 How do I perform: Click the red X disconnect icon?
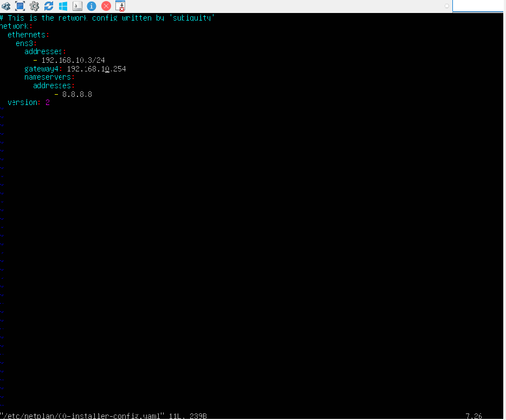106,6
